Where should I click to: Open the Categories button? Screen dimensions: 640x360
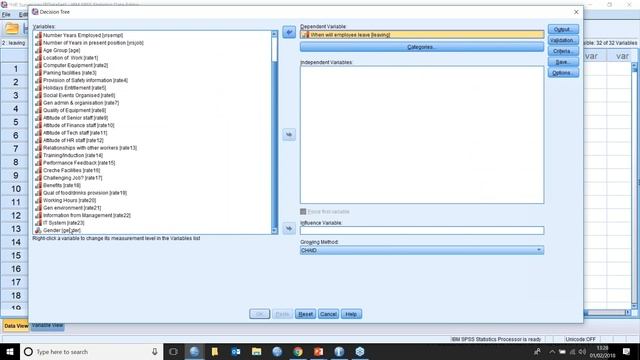pos(422,47)
